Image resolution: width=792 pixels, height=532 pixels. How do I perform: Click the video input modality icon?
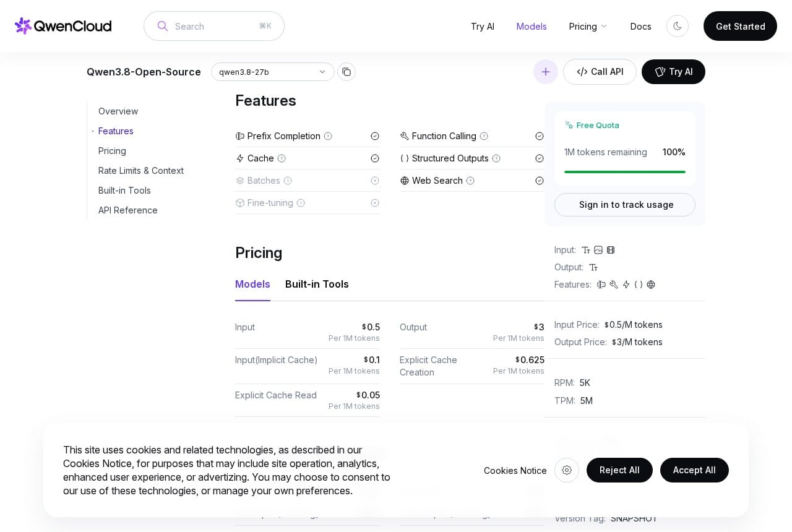tap(611, 250)
